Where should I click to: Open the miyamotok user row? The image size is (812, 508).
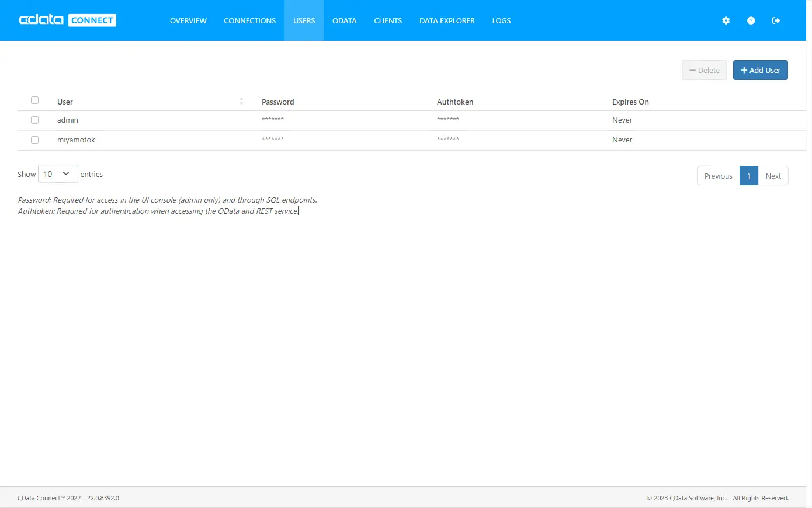(411, 140)
